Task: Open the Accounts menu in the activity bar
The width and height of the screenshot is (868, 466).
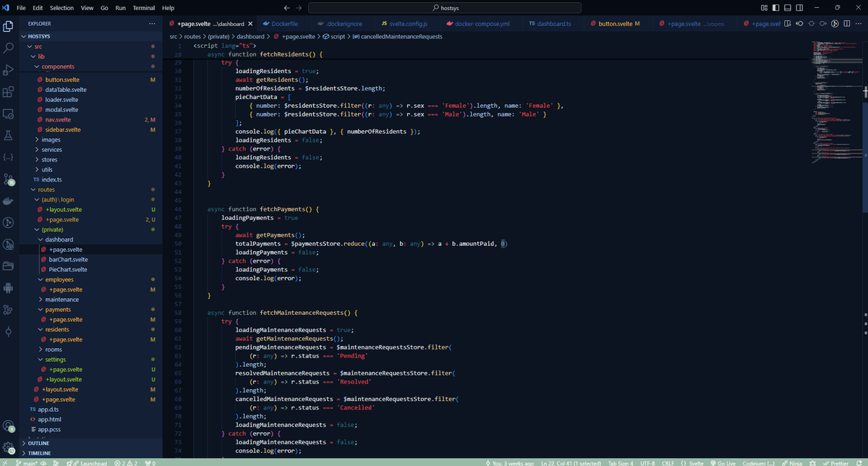Action: [x=9, y=425]
